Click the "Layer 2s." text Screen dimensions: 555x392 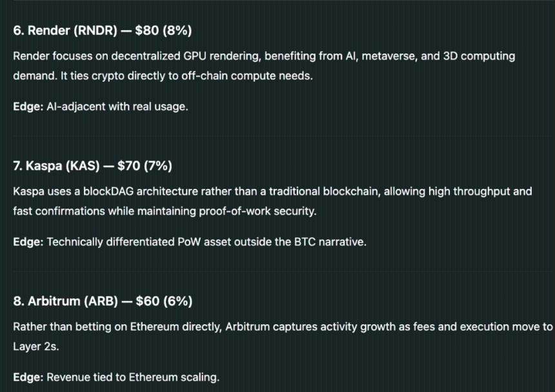click(x=31, y=346)
